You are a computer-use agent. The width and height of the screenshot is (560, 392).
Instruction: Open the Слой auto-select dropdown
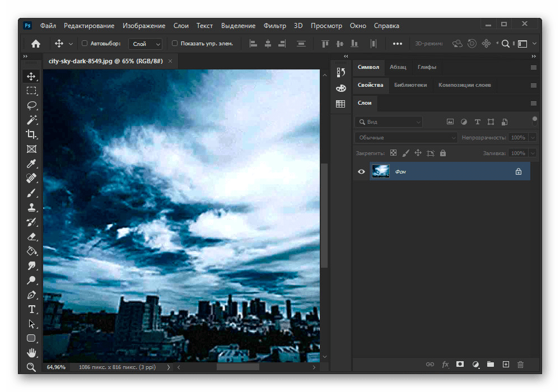[146, 44]
